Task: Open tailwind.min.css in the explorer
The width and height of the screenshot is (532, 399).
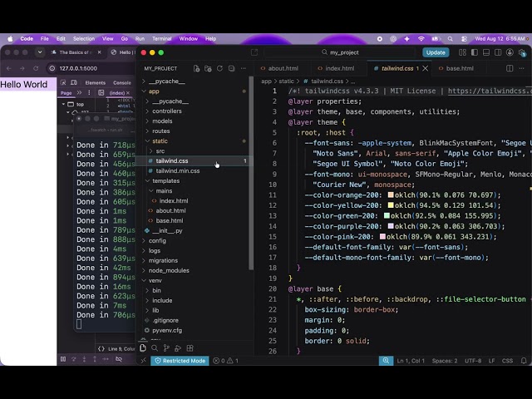Action: click(x=177, y=171)
